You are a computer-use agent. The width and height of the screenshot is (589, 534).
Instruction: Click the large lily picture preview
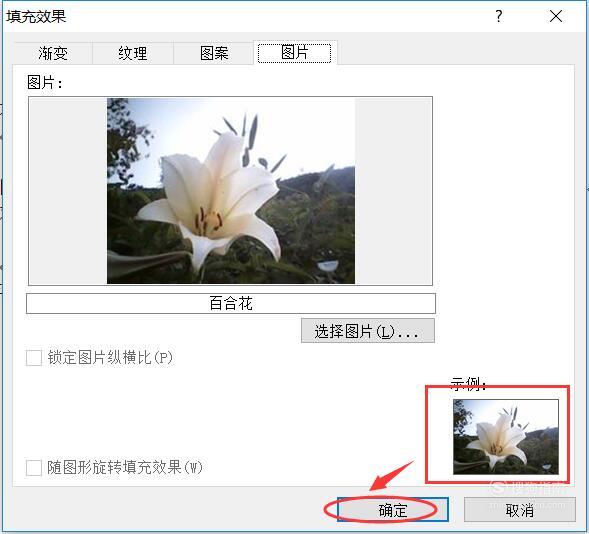[231, 191]
